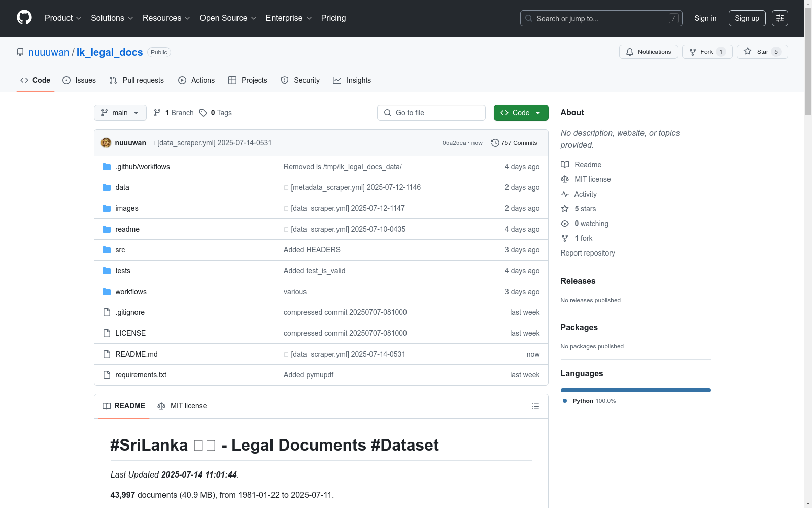The width and height of the screenshot is (812, 508).
Task: Select the MIT license tab in file viewer
Action: pyautogui.click(x=182, y=406)
